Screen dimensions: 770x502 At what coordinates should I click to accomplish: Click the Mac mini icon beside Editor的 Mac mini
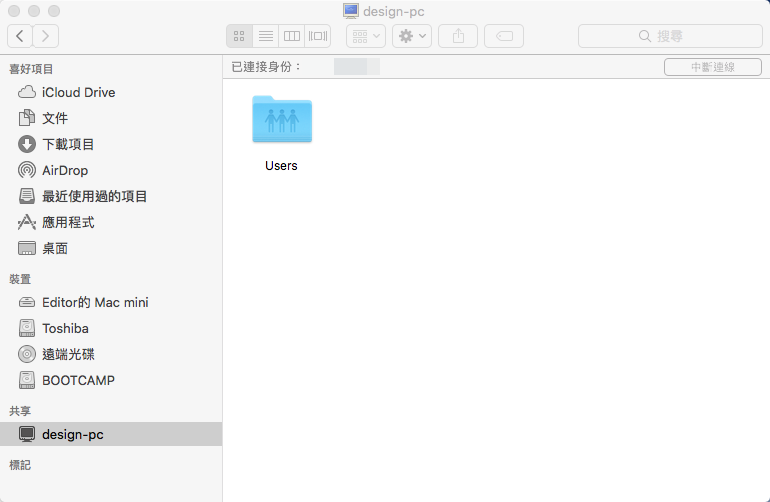click(x=27, y=302)
